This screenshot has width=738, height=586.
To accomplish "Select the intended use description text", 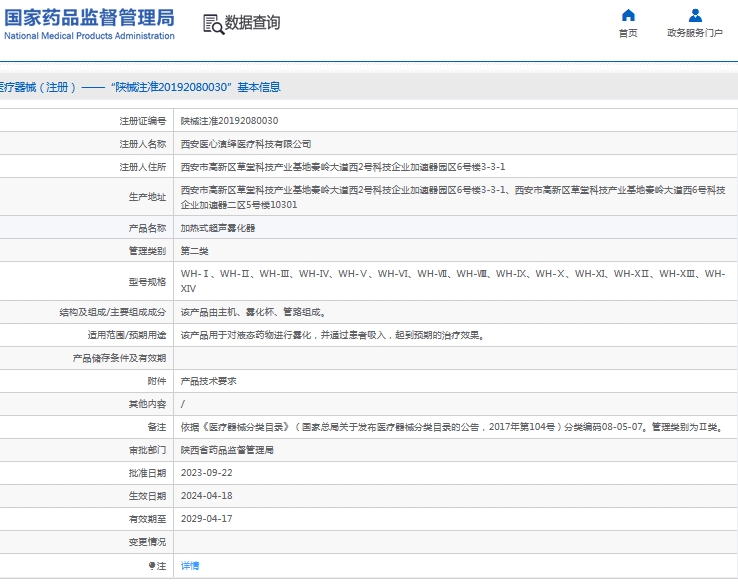I will pos(333,335).
